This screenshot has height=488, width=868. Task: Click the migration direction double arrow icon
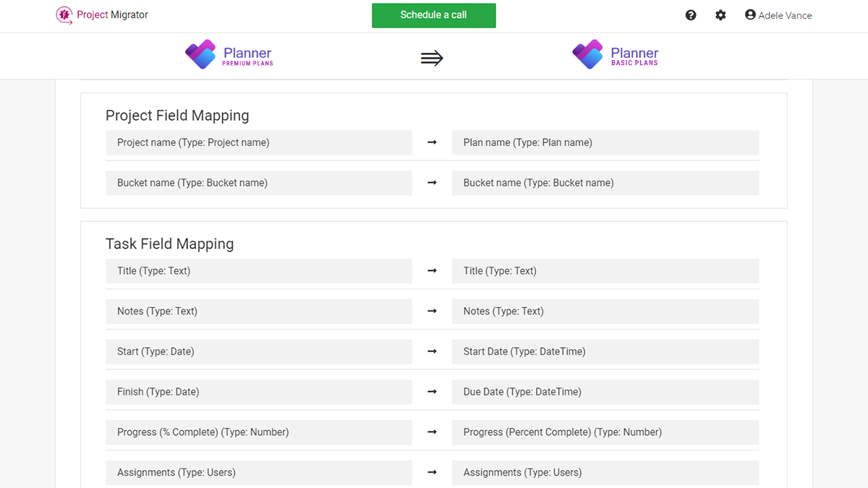point(432,59)
